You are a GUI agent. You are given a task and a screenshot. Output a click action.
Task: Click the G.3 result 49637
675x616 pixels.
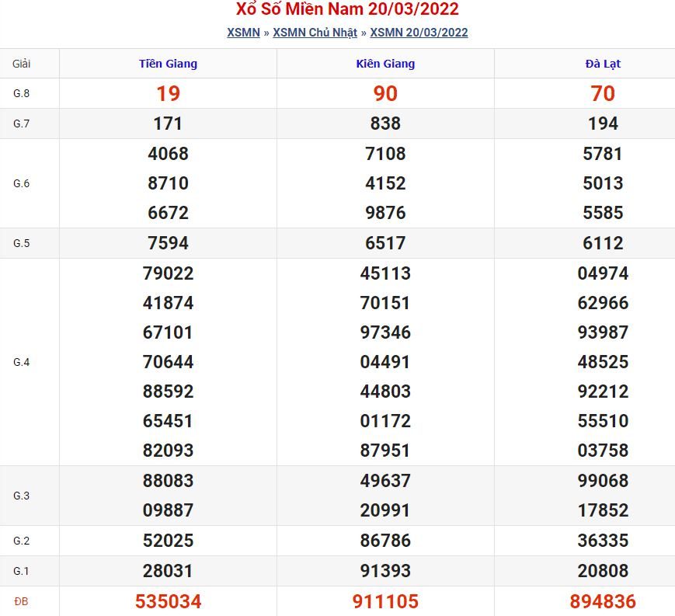tap(385, 481)
